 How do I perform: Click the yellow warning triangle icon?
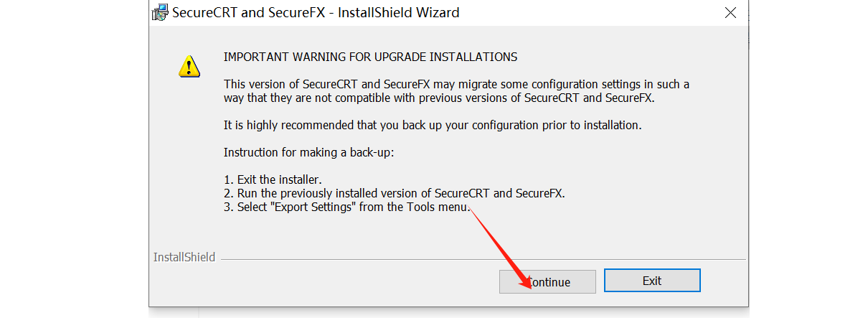(189, 66)
